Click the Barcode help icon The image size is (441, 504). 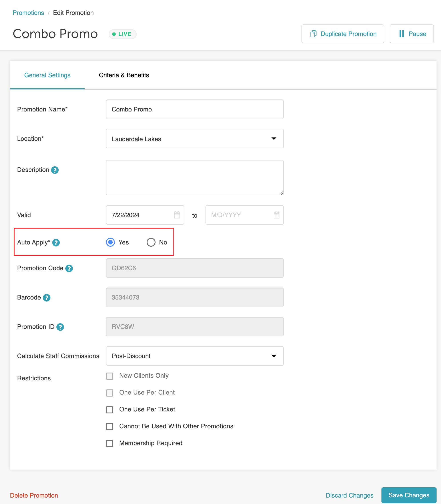46,298
